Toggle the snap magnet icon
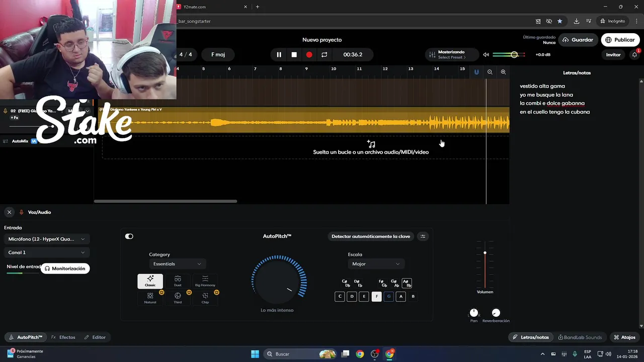This screenshot has width=644, height=362. [x=476, y=72]
